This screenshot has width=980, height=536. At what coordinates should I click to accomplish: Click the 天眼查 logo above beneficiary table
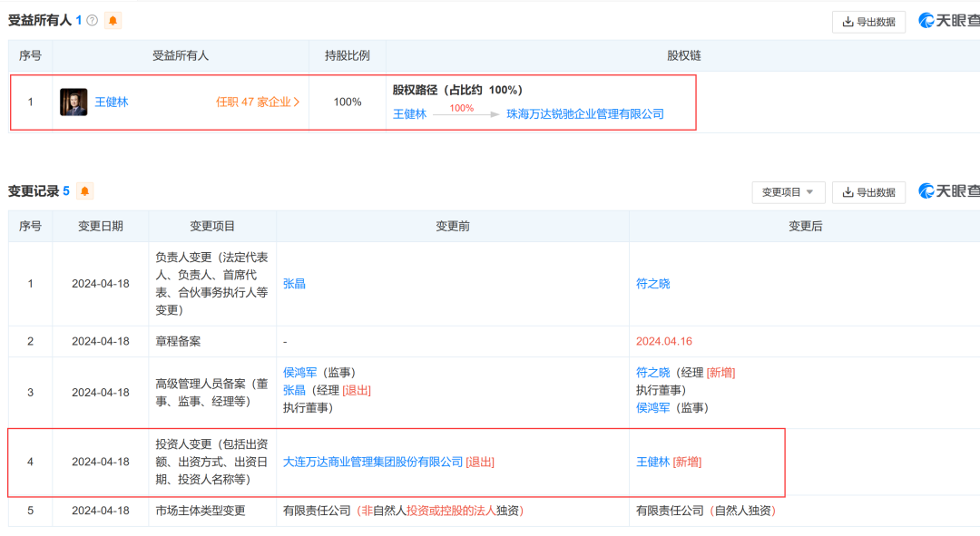coord(949,21)
